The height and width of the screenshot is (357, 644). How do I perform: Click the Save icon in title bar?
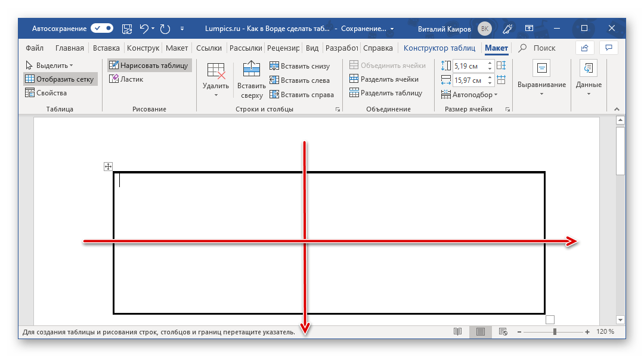click(127, 28)
